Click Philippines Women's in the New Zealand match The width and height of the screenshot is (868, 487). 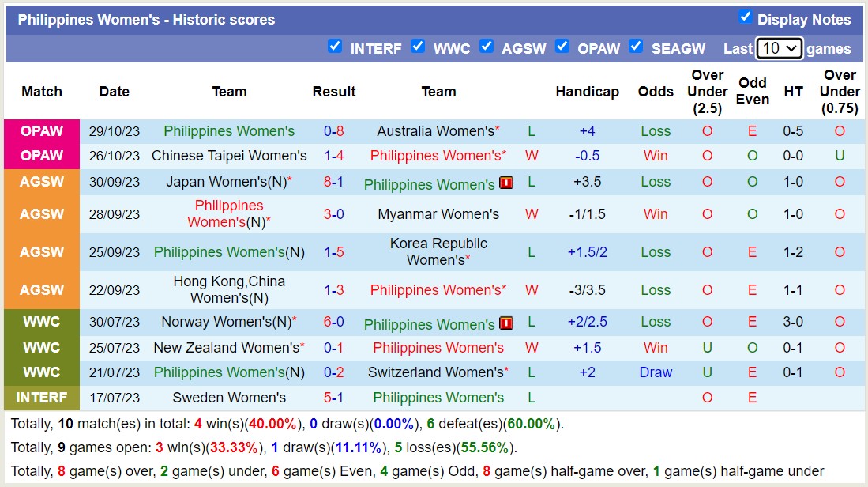[437, 348]
